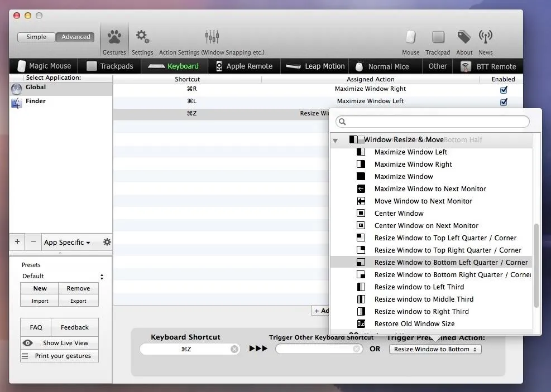Choose Resize Window to Bottom Left Quarter
551x392 pixels.
tap(432, 263)
